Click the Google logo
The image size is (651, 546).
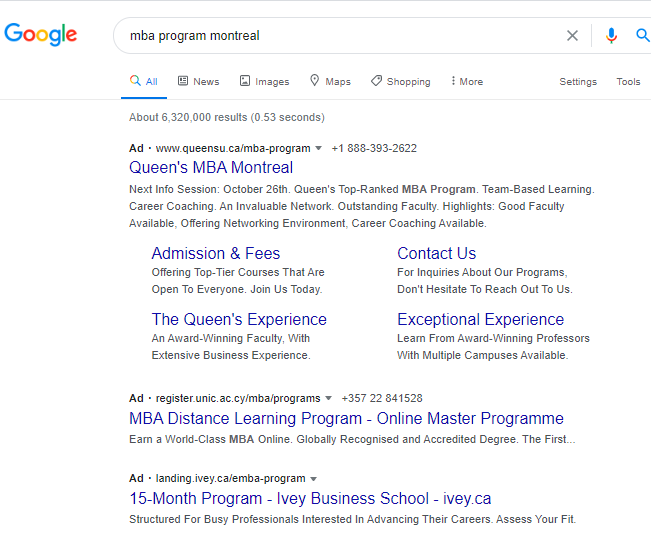[x=41, y=34]
